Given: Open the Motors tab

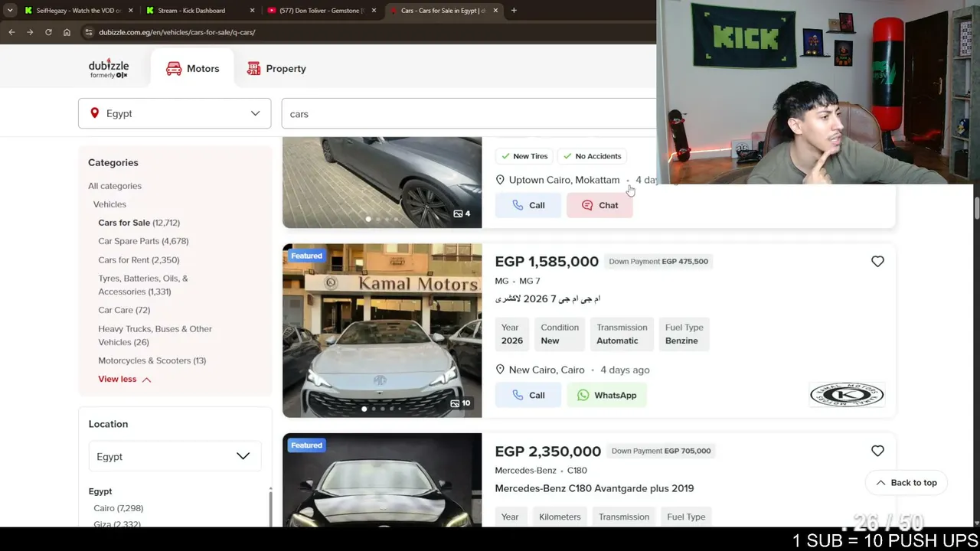Looking at the screenshot, I should click(x=193, y=69).
